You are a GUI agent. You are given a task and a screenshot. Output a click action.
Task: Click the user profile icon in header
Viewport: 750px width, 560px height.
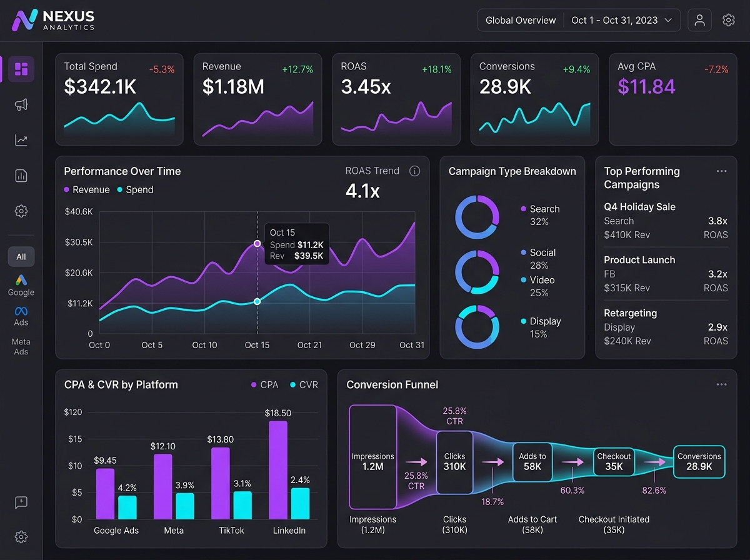click(x=699, y=20)
